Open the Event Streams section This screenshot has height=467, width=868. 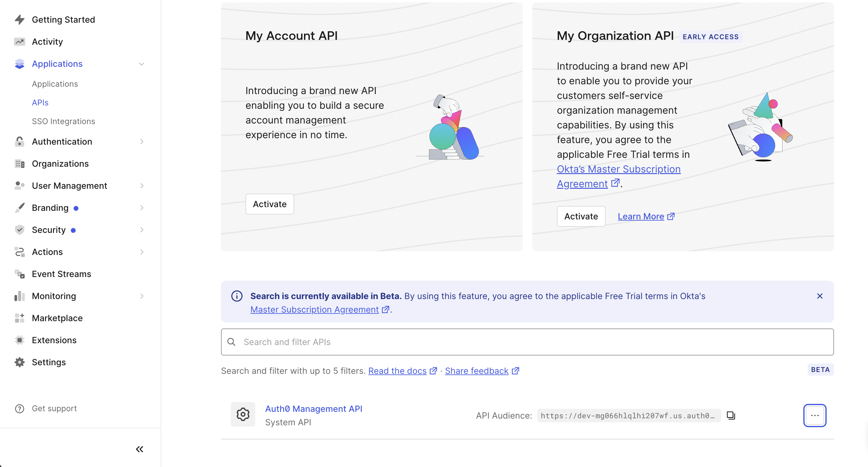tap(62, 274)
